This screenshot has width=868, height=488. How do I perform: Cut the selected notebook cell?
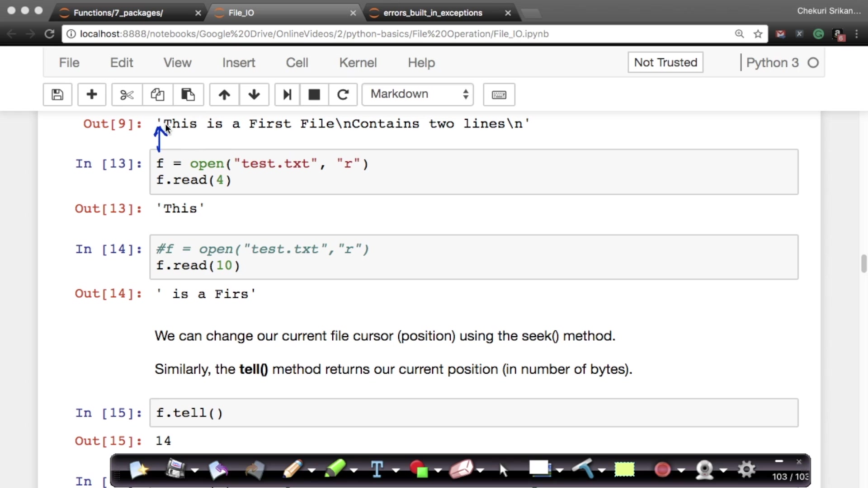tap(127, 94)
